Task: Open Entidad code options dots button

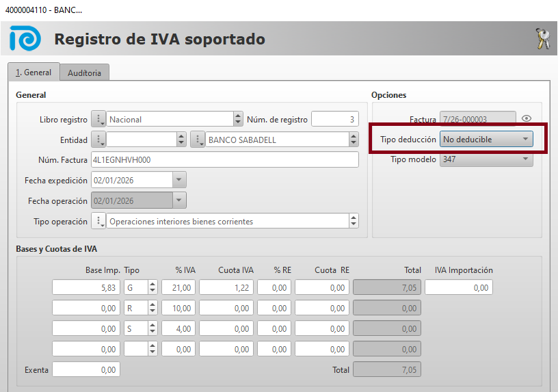Action: pos(99,140)
